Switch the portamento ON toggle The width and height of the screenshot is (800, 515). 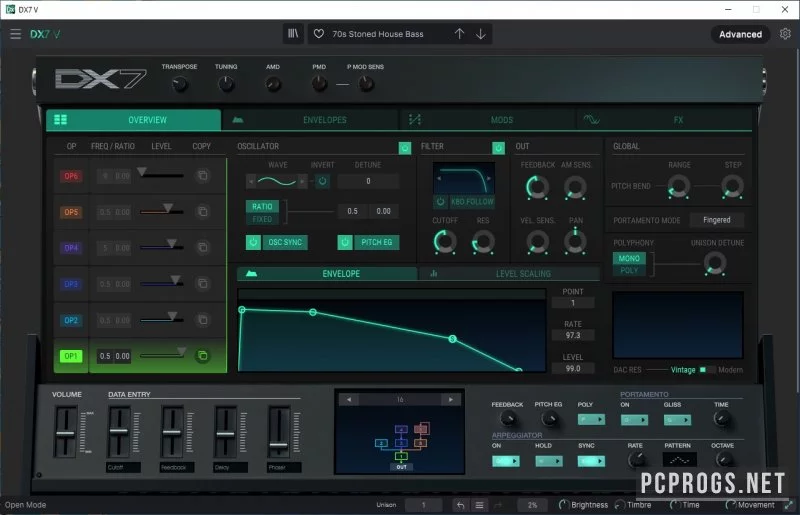click(x=634, y=420)
